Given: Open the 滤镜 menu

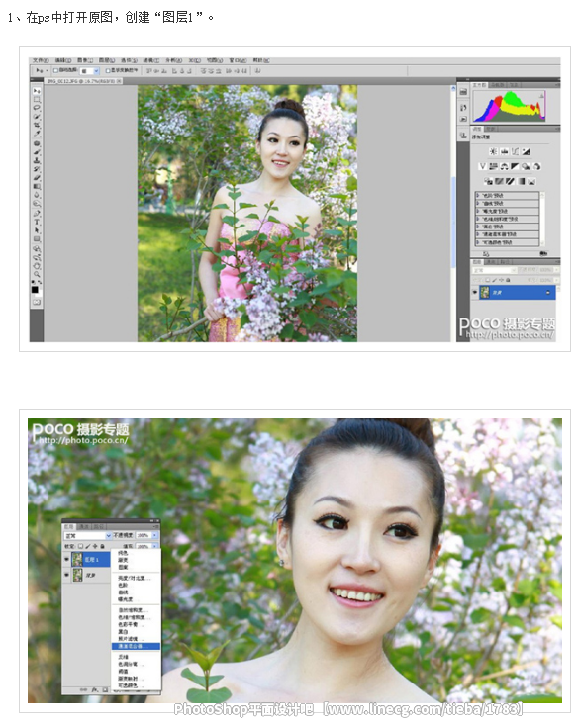Looking at the screenshot, I should point(151,60).
